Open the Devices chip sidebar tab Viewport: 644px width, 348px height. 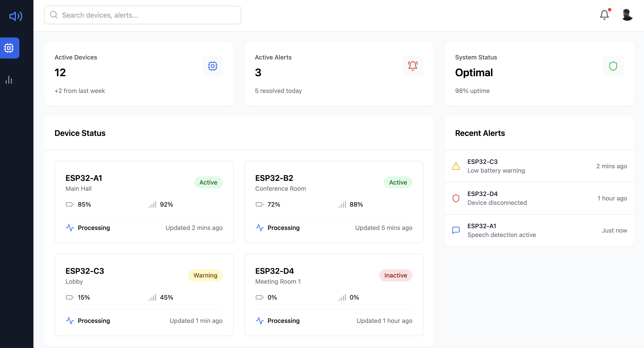click(x=9, y=48)
